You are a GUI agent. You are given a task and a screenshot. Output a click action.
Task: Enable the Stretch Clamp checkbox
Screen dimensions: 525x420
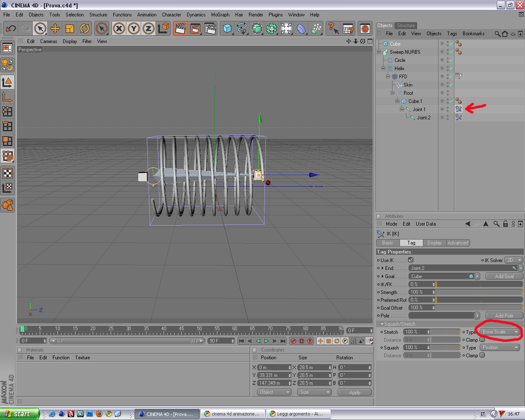pos(482,340)
